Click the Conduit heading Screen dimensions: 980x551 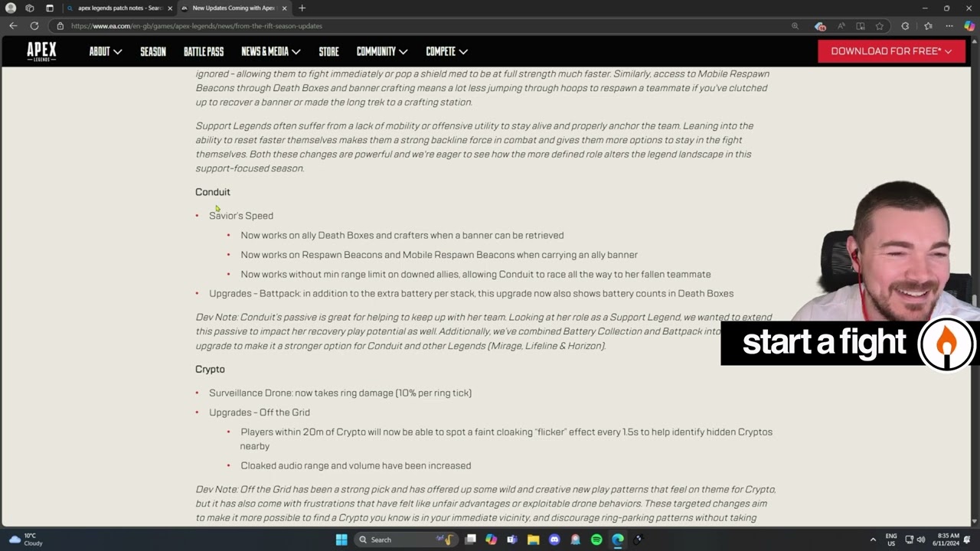pyautogui.click(x=213, y=192)
